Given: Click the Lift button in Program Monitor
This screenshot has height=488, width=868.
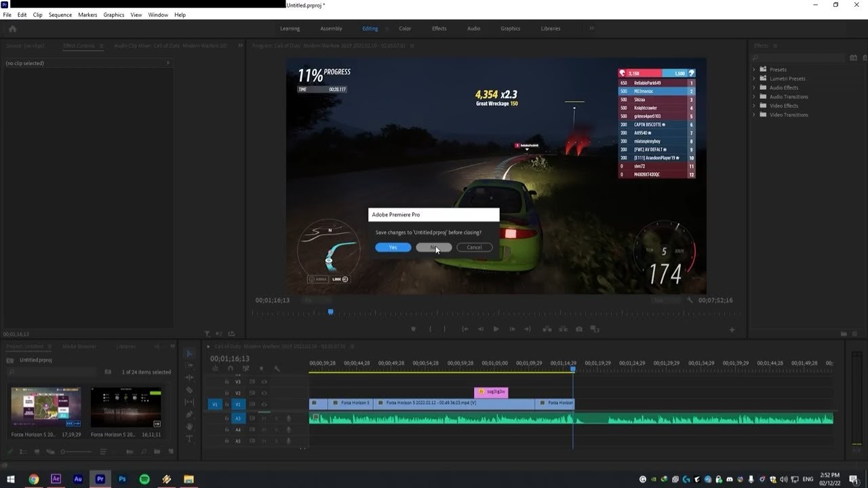Looking at the screenshot, I should 546,329.
